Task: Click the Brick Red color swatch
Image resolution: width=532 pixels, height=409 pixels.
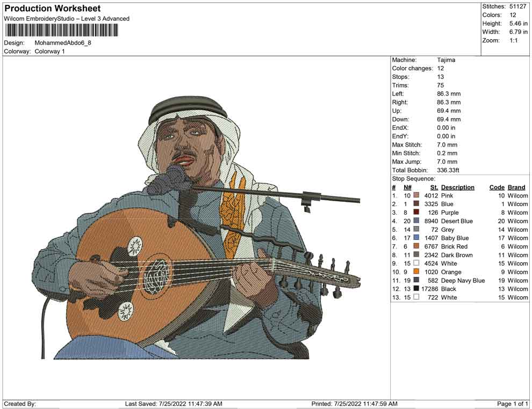Action: [416, 246]
